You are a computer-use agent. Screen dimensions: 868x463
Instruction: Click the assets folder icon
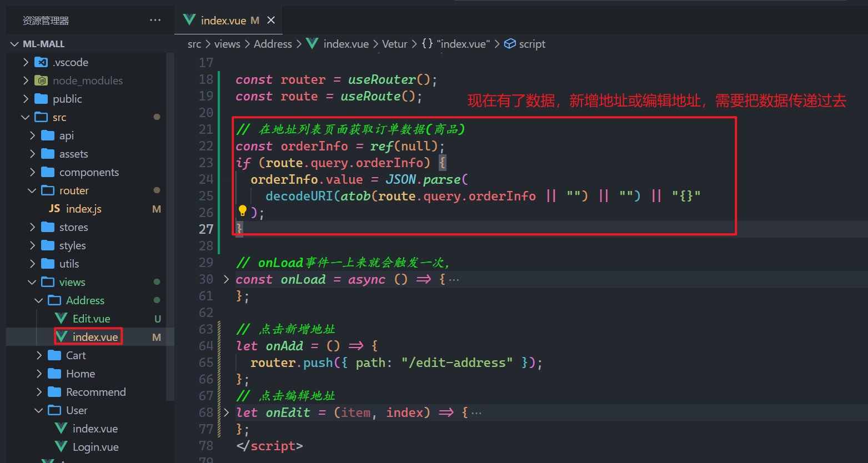[48, 154]
